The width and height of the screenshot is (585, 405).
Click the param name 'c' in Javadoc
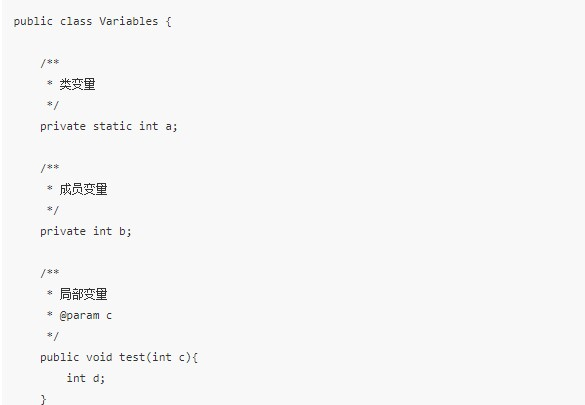(109, 316)
